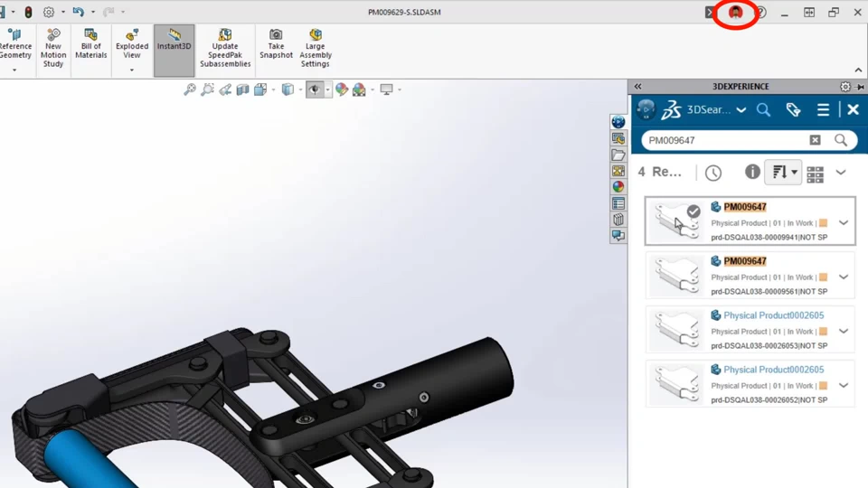
Task: Open Large Assembly Settings
Action: tap(316, 49)
